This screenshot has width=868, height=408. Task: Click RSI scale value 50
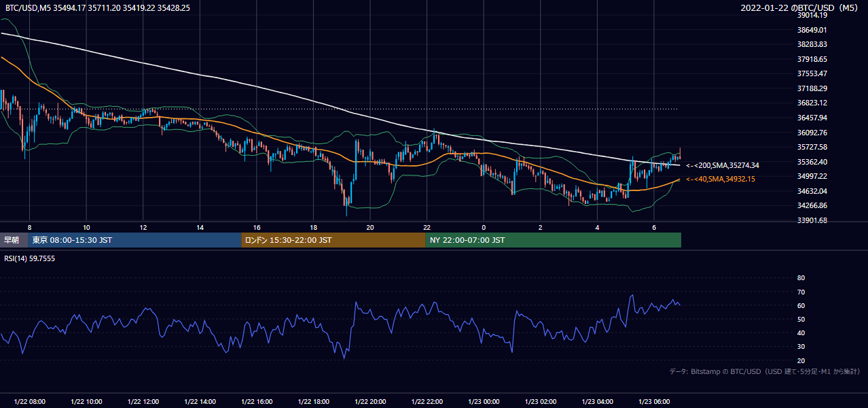[x=801, y=319]
